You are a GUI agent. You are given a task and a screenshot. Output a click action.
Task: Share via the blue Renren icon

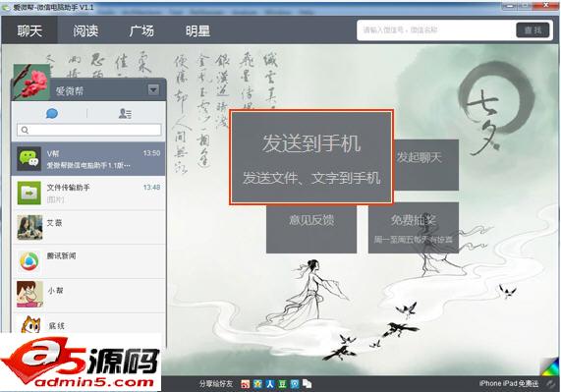(270, 384)
